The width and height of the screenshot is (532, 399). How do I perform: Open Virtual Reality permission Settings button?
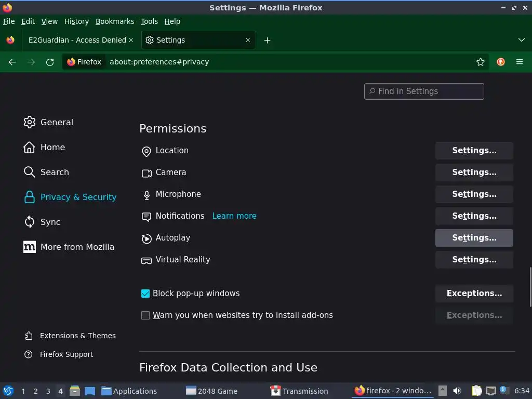tap(474, 260)
